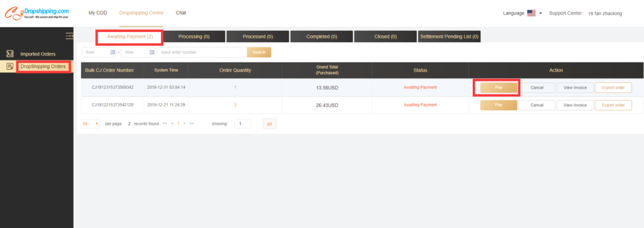Focus the Input order number field

click(202, 52)
